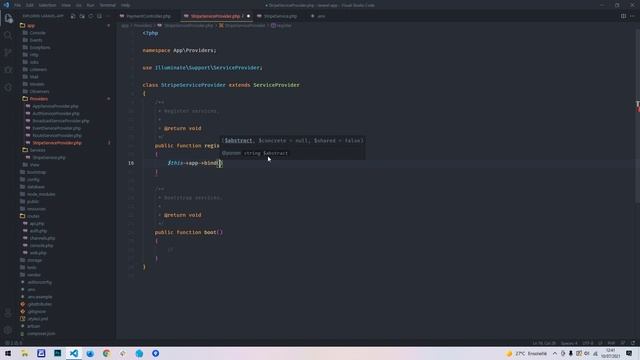Open the Explorer view in activity bar
640x360 pixels.
click(8, 18)
